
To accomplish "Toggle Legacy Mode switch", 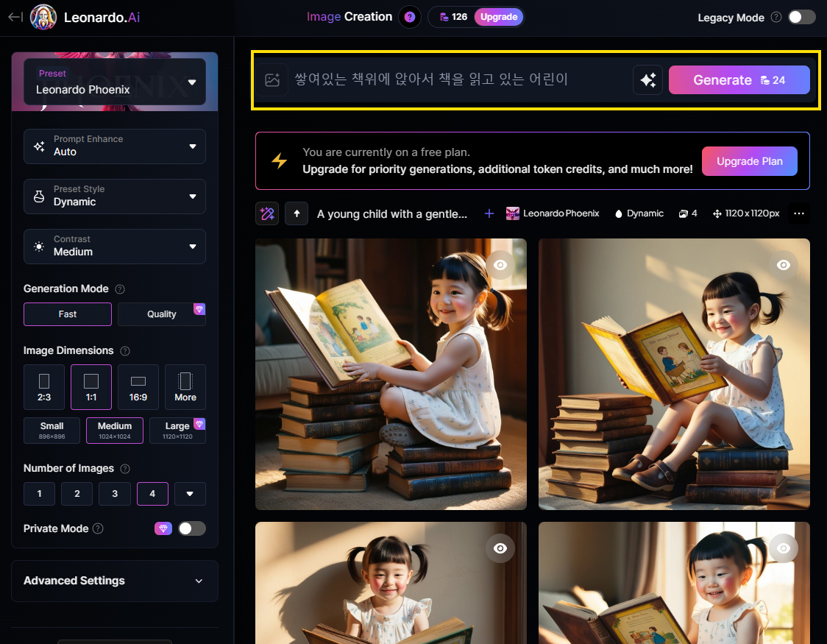I will 802,17.
